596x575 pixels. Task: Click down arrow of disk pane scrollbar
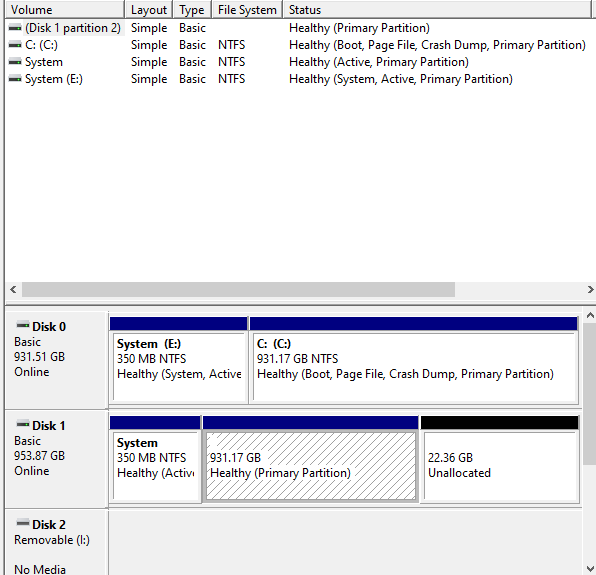[x=590, y=569]
